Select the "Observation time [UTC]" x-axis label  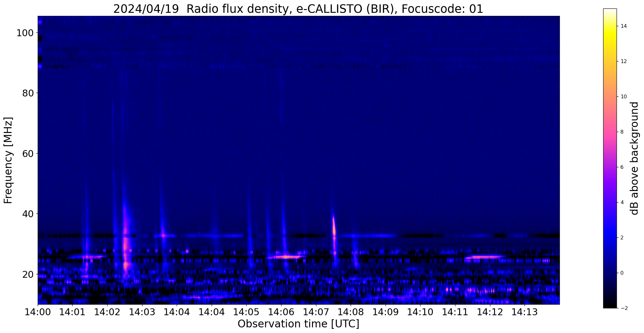tap(298, 324)
